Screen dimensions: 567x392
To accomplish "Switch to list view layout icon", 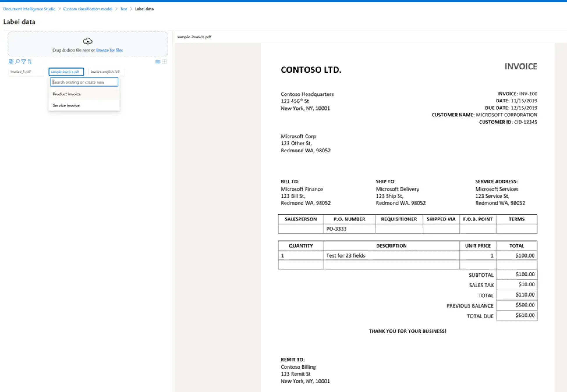I will pyautogui.click(x=158, y=61).
